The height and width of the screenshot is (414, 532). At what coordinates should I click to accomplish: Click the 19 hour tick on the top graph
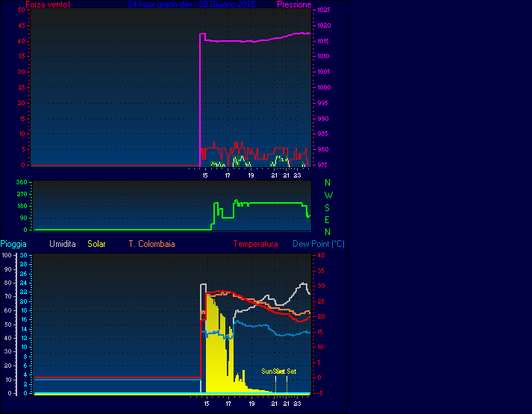251,176
